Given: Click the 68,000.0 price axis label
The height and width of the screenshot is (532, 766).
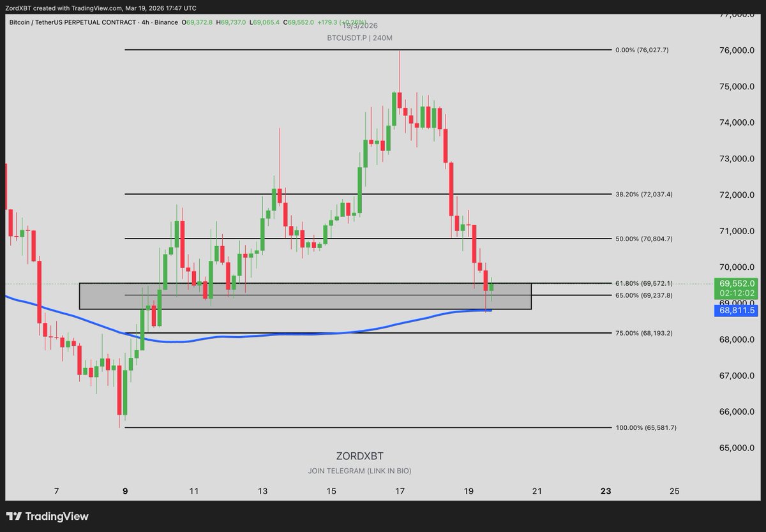Looking at the screenshot, I should (738, 339).
